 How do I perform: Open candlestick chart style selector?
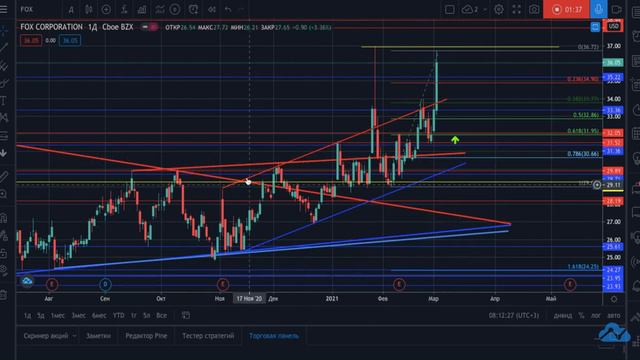click(89, 9)
